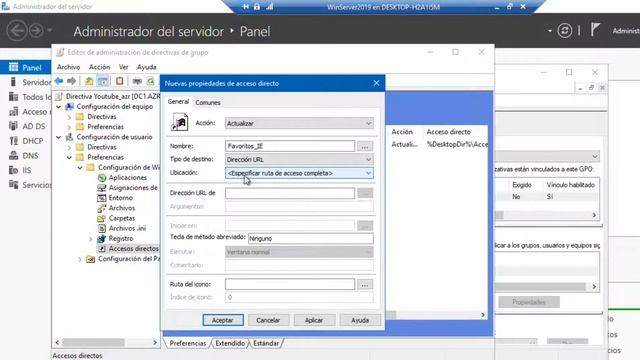640x360 pixels.
Task: Select the Extendido bottom tab
Action: point(230,343)
